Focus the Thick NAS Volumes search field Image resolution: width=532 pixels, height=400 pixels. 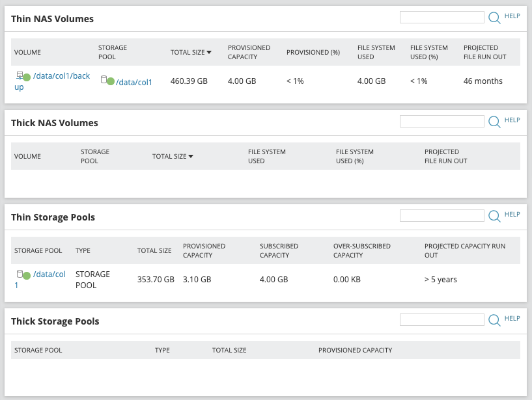click(x=441, y=122)
